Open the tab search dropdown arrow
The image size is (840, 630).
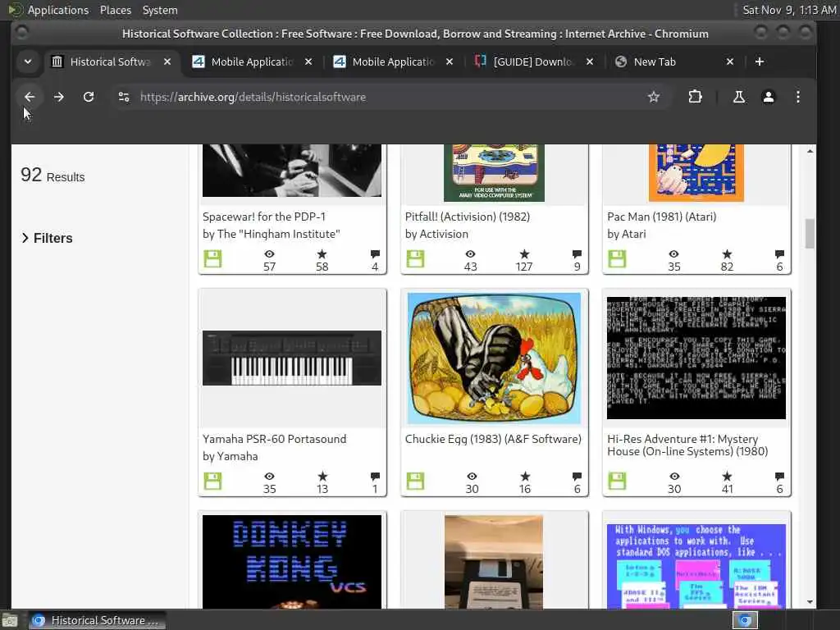click(28, 62)
